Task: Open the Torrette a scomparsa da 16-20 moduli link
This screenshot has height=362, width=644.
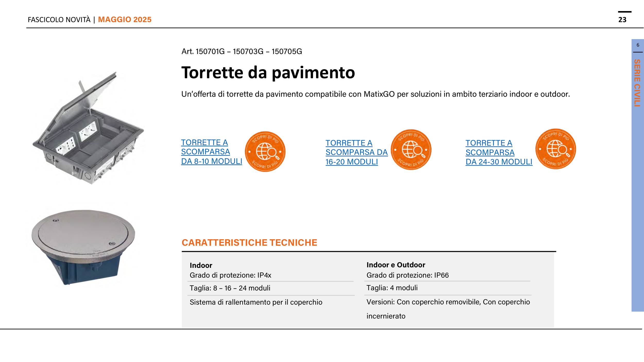Action: [356, 152]
